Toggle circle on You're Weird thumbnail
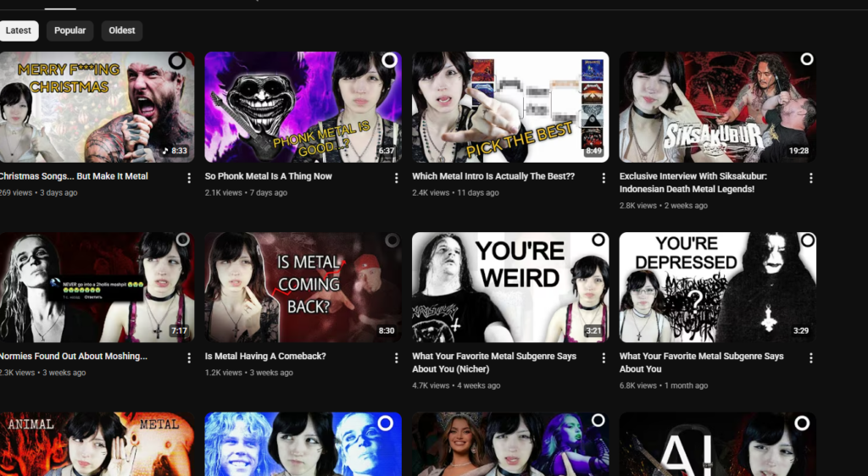Screen dimensions: 868x476 tap(598, 241)
